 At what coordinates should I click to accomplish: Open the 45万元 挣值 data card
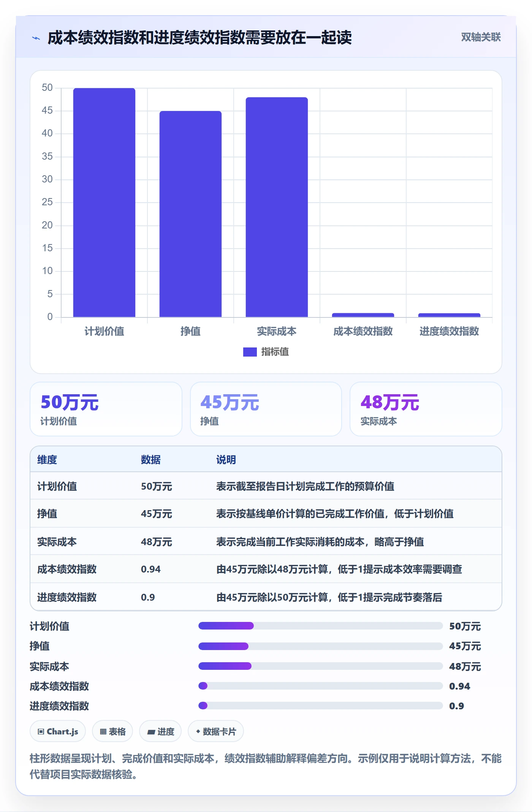266,409
